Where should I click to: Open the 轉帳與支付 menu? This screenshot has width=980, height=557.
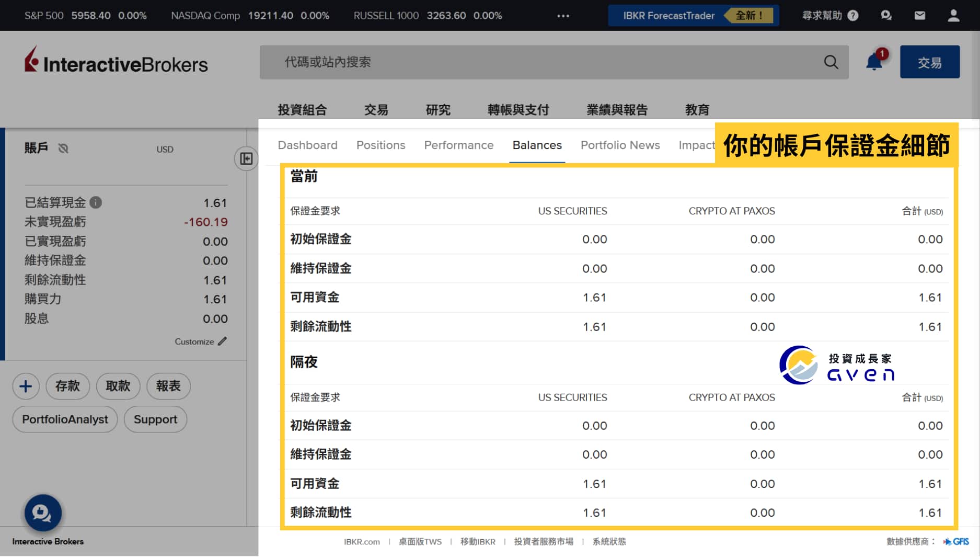pos(518,109)
